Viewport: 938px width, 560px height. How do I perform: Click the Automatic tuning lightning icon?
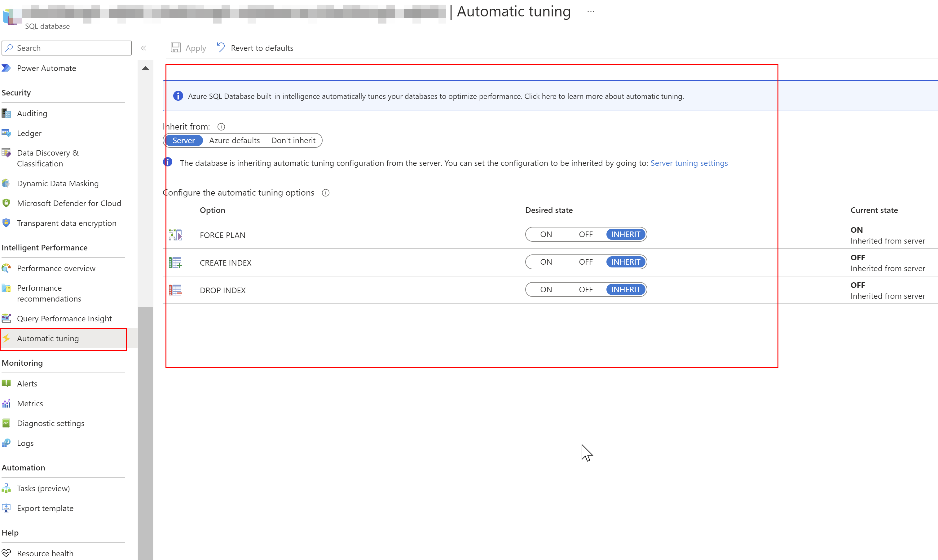click(6, 338)
